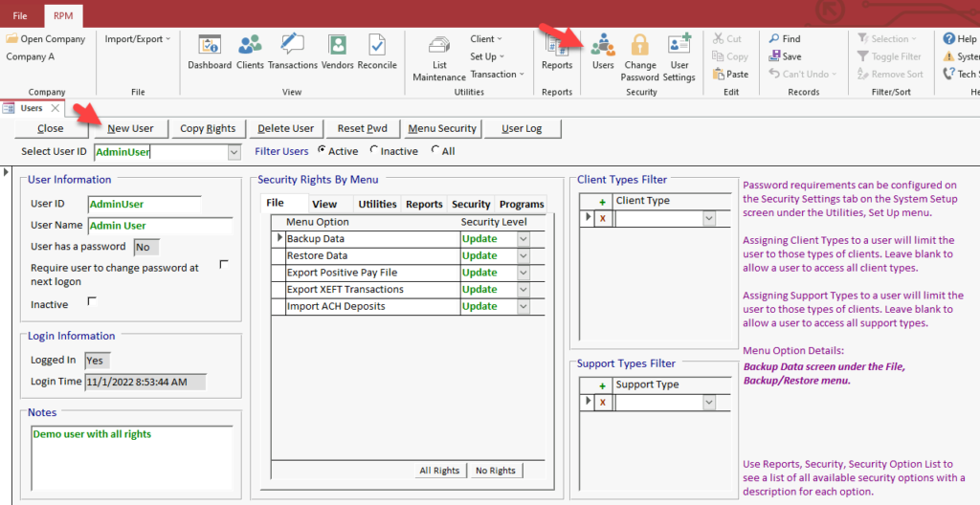Click the All Rights button
Screen dimensions: 980x505
tap(439, 471)
